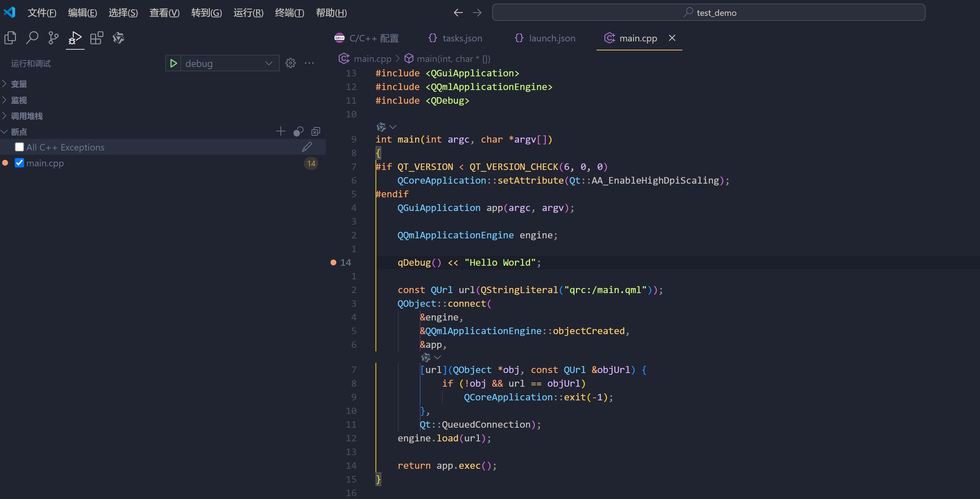Open the Source Control view icon
This screenshot has height=499, width=980.
(54, 38)
